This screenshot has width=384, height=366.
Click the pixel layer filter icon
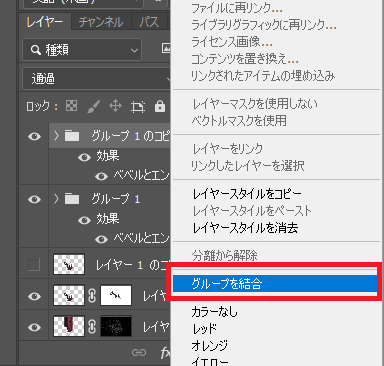point(166,49)
